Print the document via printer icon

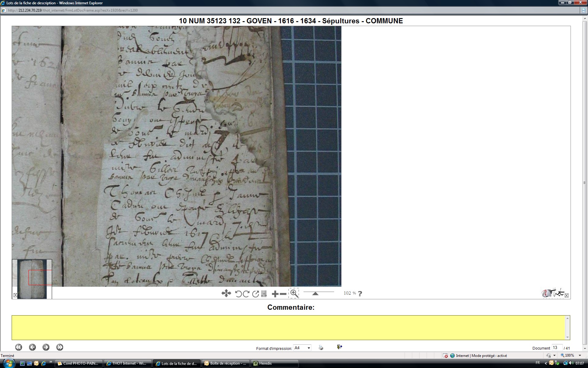pyautogui.click(x=321, y=347)
